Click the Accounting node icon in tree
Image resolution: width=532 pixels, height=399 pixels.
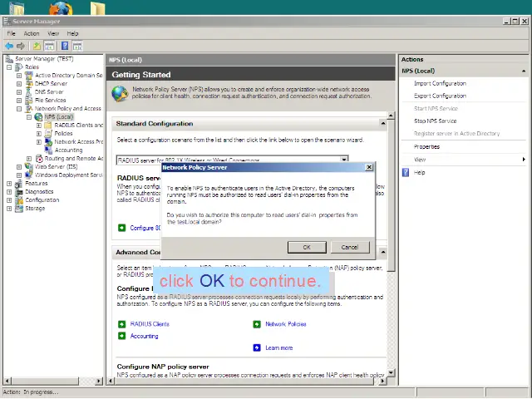pyautogui.click(x=48, y=150)
